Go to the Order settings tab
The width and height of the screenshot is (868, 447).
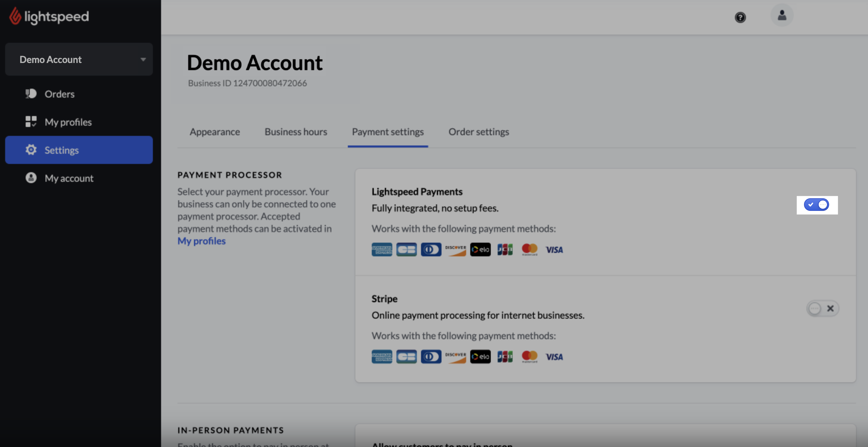coord(478,132)
